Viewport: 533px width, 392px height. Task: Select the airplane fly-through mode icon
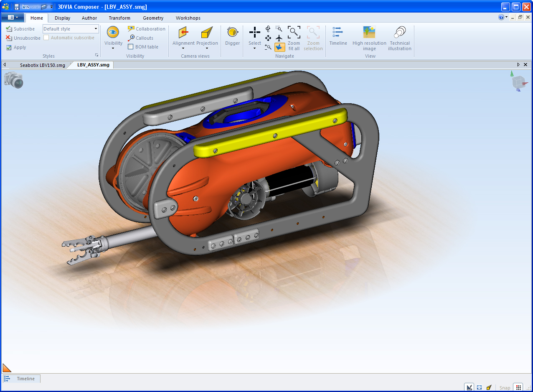[x=279, y=38]
